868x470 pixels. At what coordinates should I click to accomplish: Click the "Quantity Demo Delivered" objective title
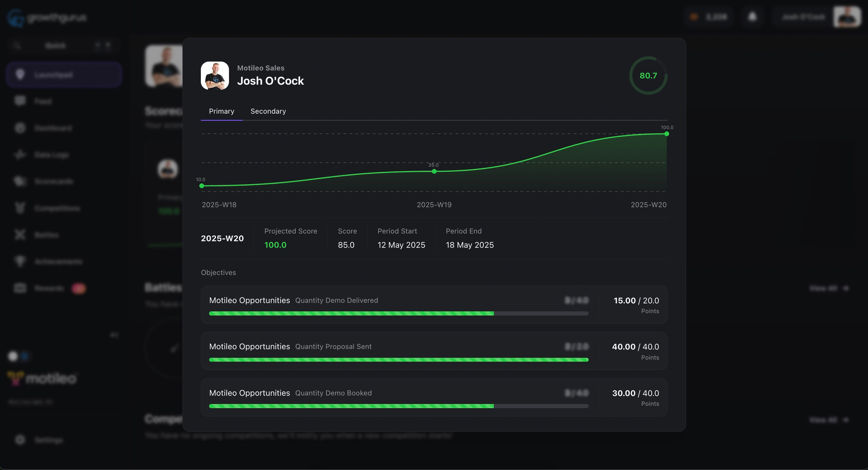tap(337, 300)
